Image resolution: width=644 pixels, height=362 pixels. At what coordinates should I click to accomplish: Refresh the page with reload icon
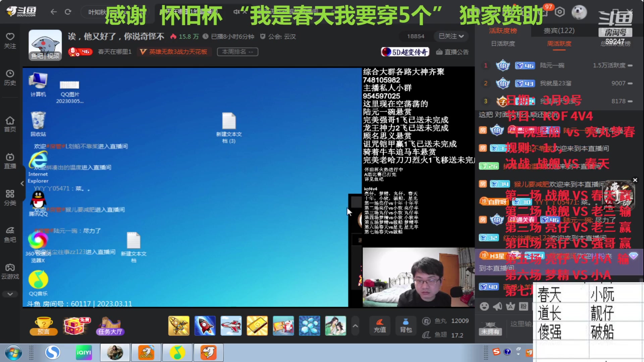(68, 12)
